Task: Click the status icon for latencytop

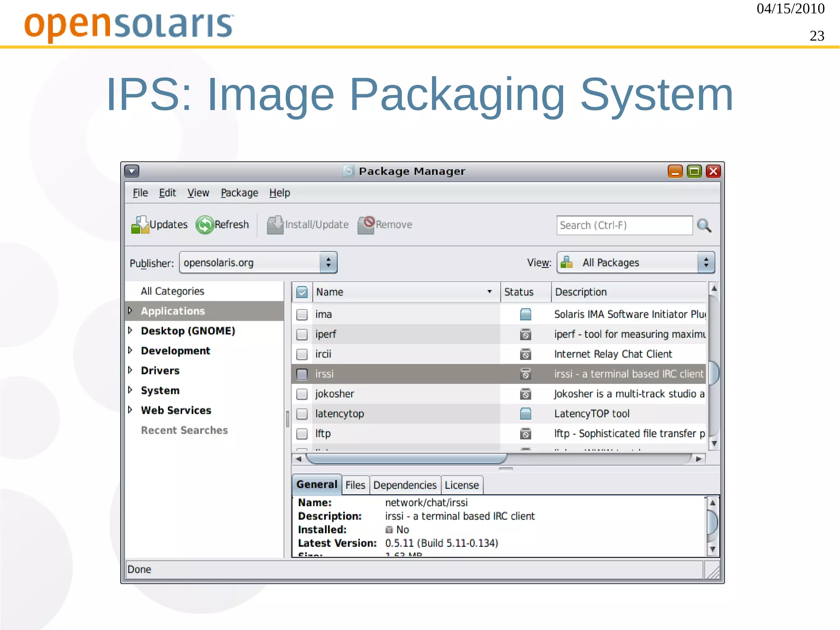Action: [x=525, y=414]
